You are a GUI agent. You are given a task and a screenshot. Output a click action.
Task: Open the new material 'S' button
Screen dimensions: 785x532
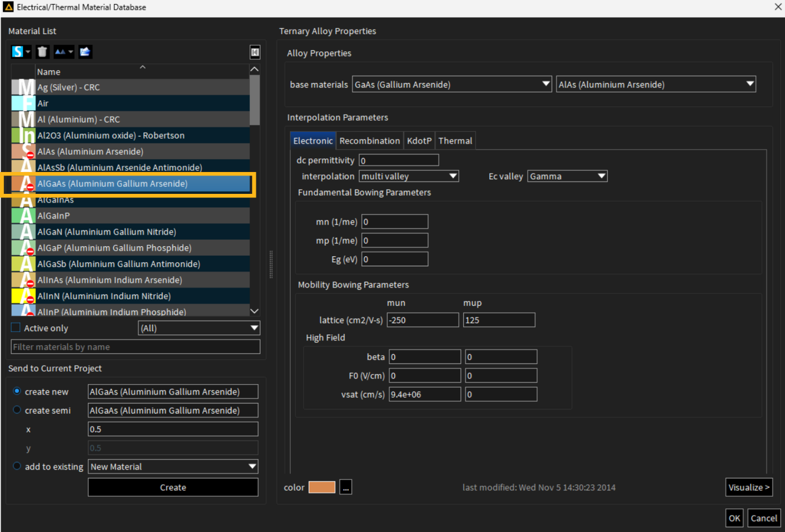[21, 52]
